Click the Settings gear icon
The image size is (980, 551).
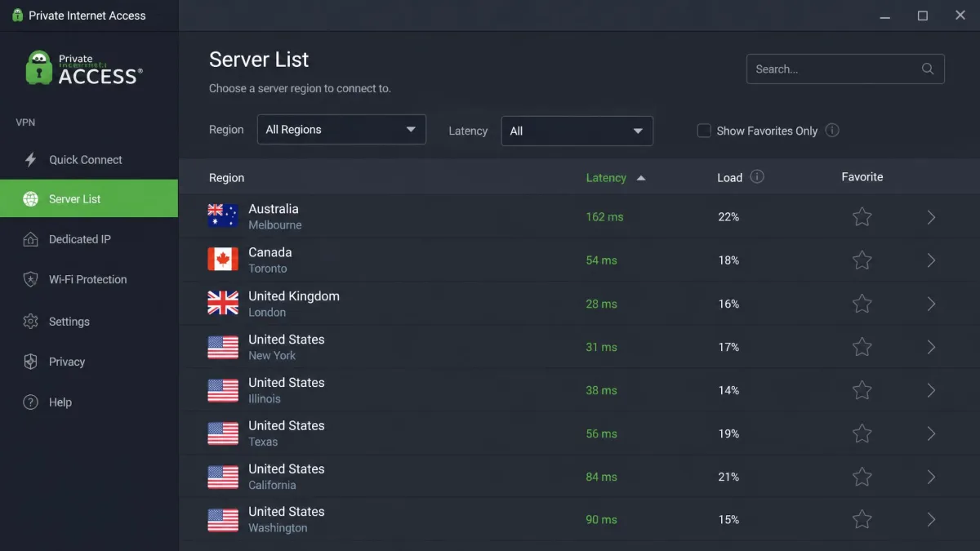(x=31, y=322)
